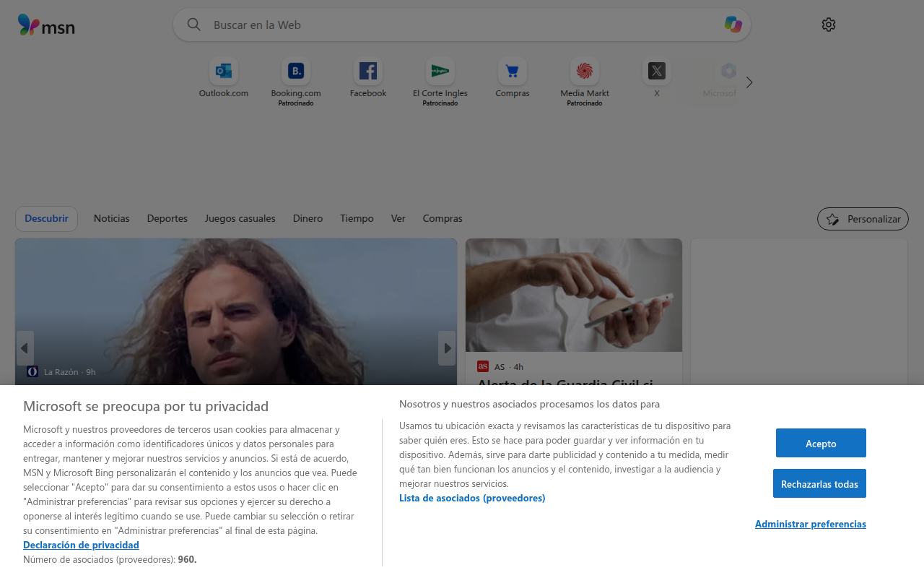The height and width of the screenshot is (578, 924).
Task: Select the Ver tab
Action: coord(398,218)
